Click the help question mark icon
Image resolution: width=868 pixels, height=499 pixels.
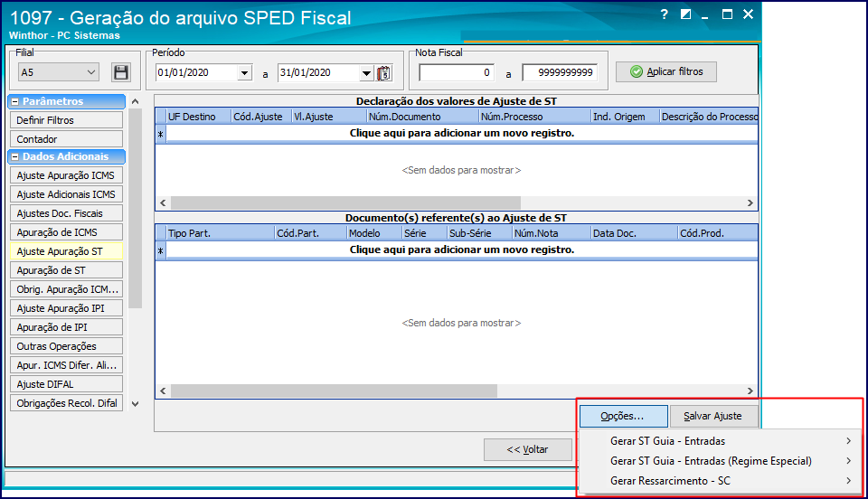click(665, 15)
